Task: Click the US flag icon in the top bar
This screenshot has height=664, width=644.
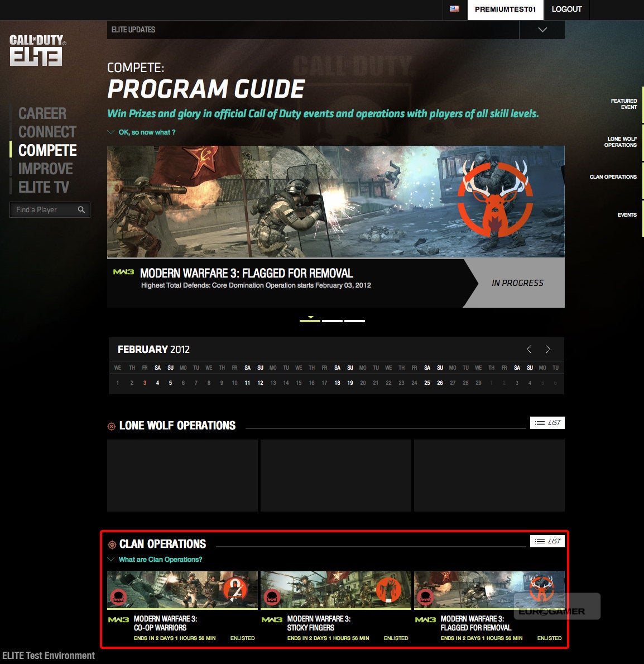Action: 455,9
